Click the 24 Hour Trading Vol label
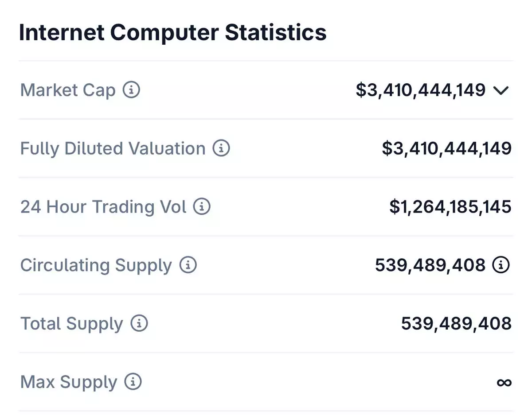Image resolution: width=532 pixels, height=419 pixels. [103, 207]
